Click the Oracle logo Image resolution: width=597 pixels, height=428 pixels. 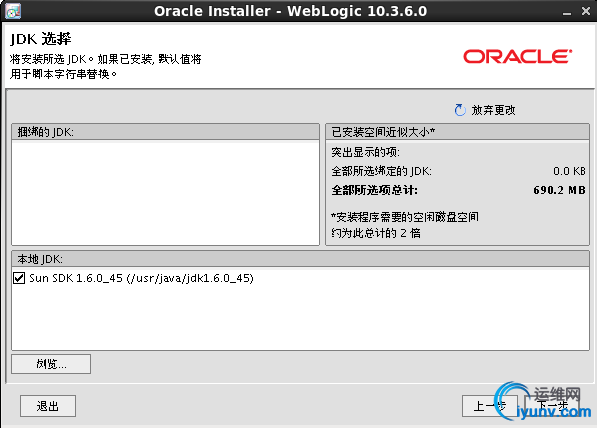[518, 56]
